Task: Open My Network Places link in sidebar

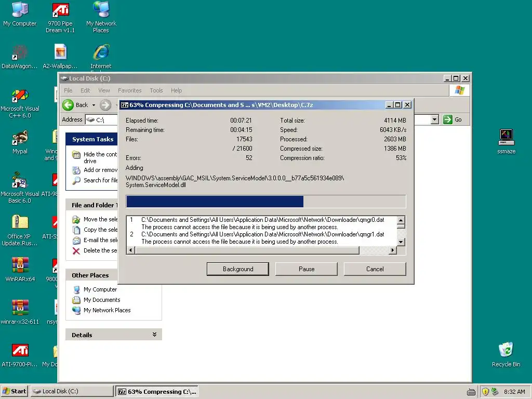Action: pos(107,310)
